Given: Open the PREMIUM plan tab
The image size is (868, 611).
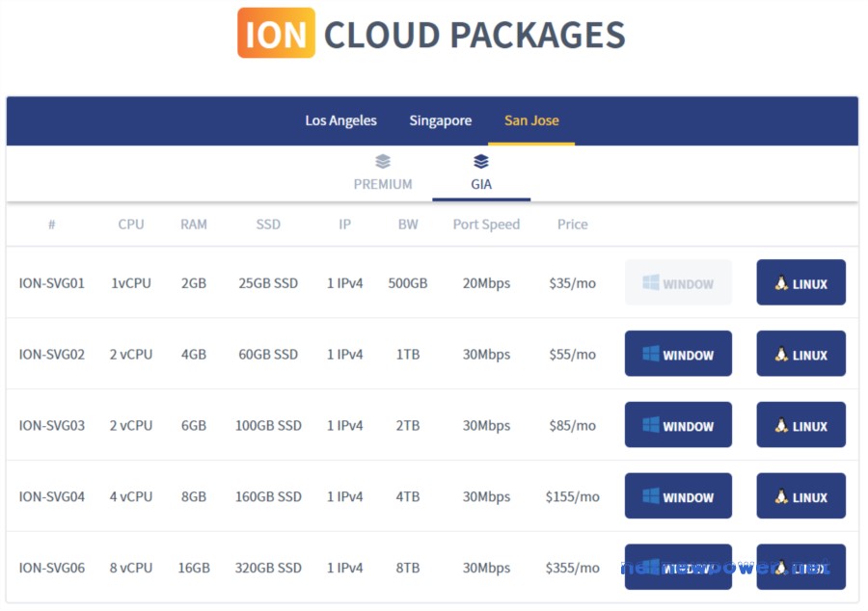Looking at the screenshot, I should point(383,173).
